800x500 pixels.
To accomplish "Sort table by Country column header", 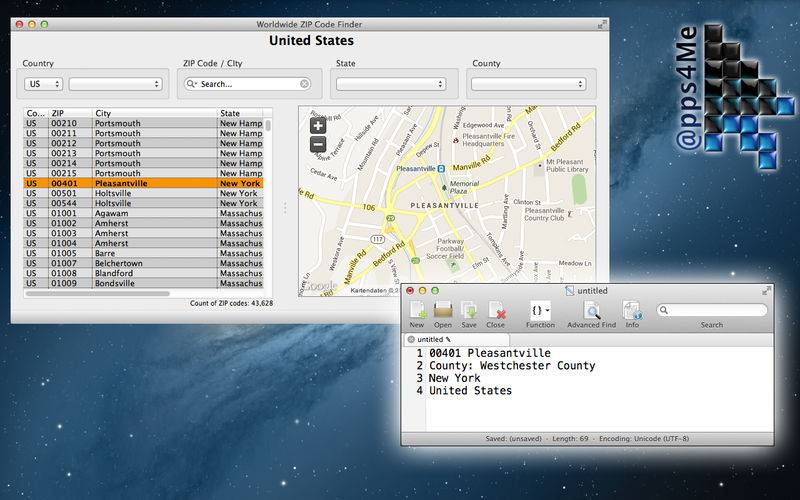I will coord(36,113).
